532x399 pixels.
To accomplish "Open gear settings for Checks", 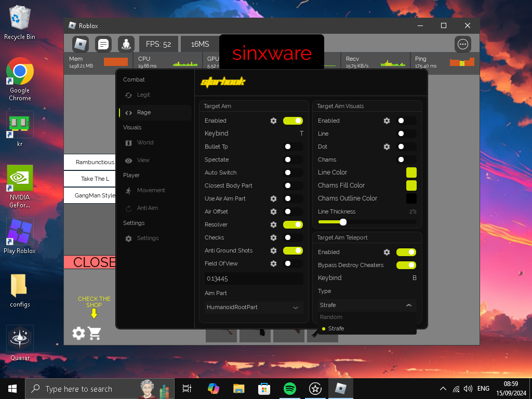I will [x=273, y=238].
